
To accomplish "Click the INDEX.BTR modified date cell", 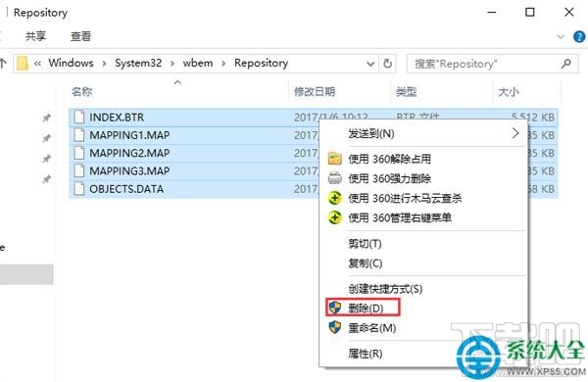I will point(331,117).
